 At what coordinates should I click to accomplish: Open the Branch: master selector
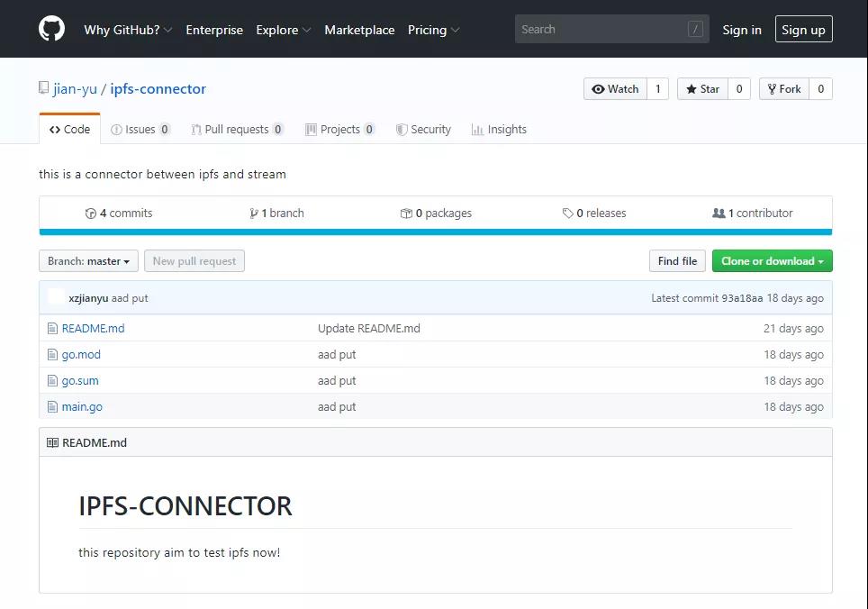(88, 260)
